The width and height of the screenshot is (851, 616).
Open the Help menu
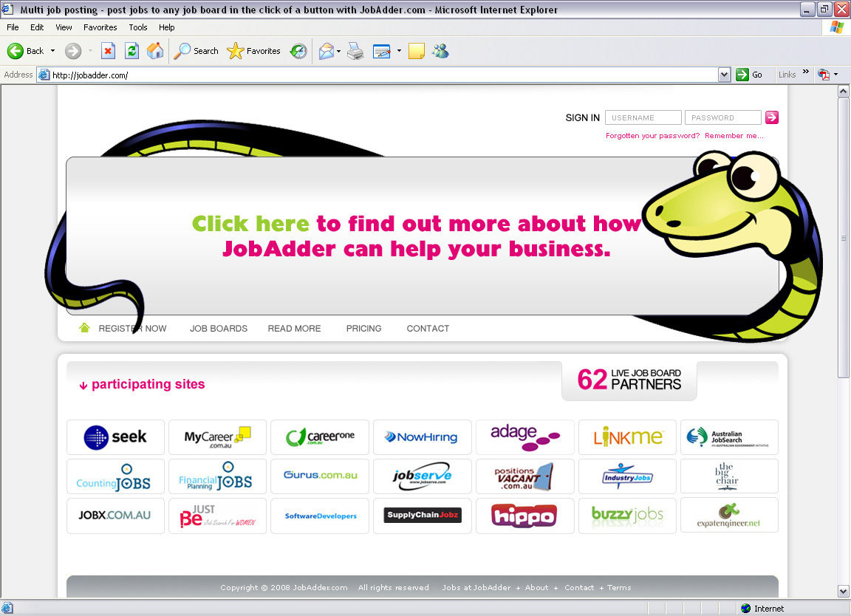(x=167, y=27)
